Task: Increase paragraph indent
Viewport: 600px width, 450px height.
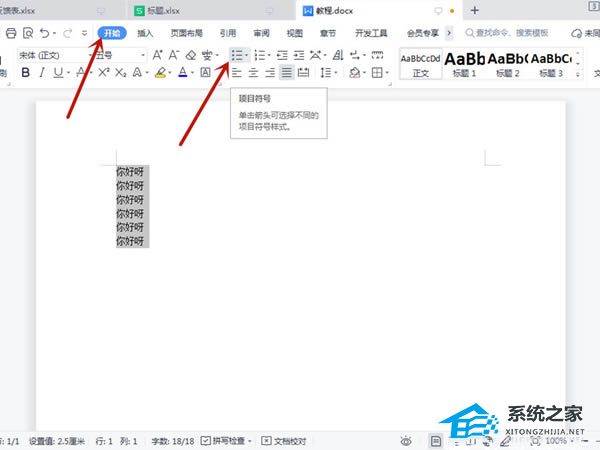Action: point(299,55)
